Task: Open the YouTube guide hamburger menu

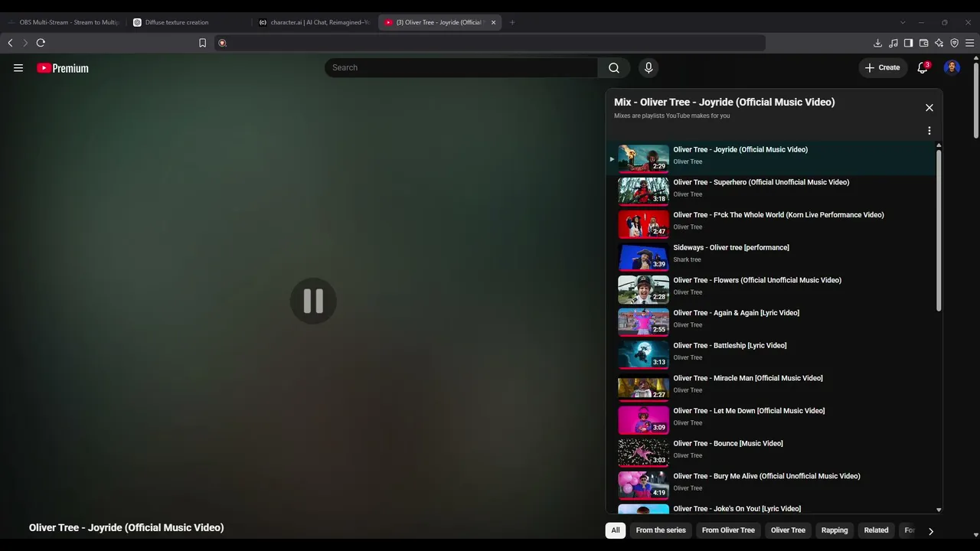Action: pos(18,68)
